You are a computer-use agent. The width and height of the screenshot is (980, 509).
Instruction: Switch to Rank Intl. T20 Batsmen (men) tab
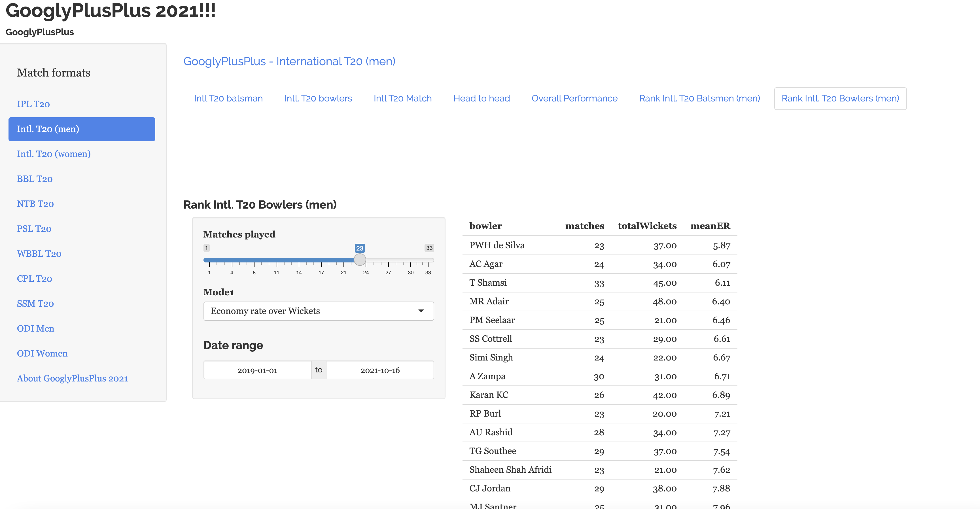699,99
